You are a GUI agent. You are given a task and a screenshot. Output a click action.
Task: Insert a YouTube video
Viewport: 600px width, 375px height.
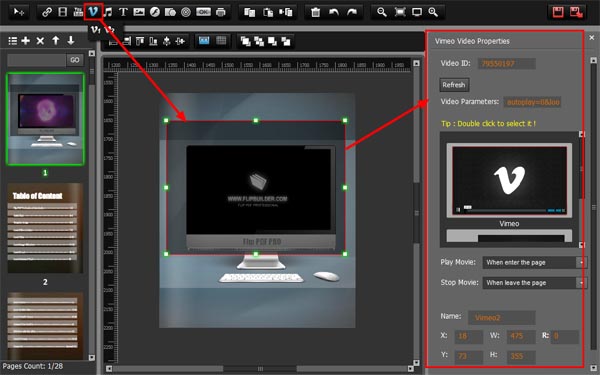pyautogui.click(x=78, y=12)
